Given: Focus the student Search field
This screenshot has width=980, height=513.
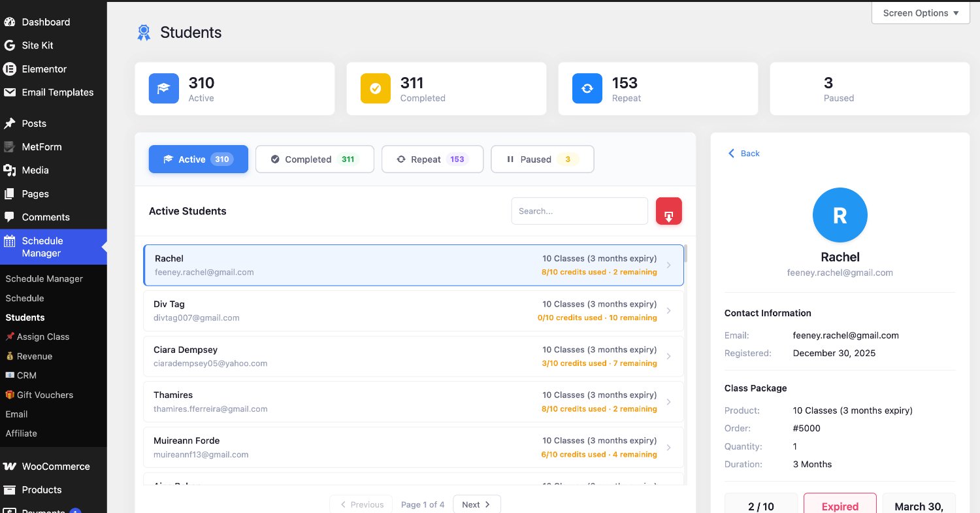Looking at the screenshot, I should 580,211.
